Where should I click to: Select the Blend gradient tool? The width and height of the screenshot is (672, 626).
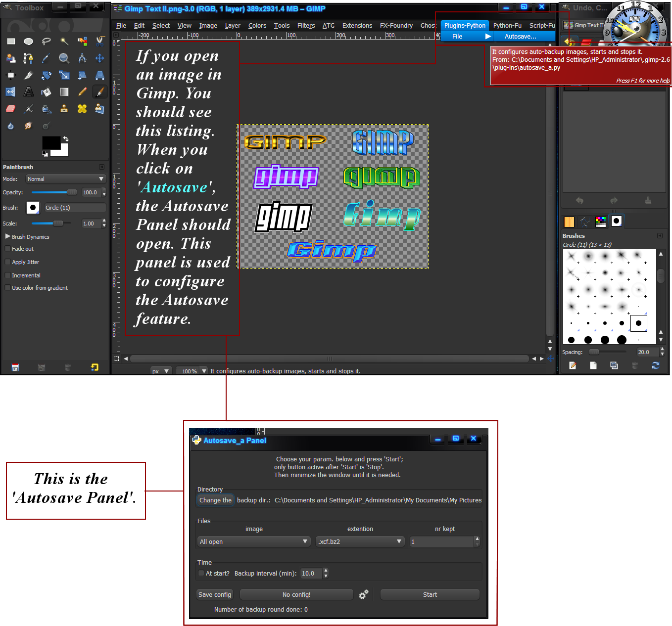point(64,92)
